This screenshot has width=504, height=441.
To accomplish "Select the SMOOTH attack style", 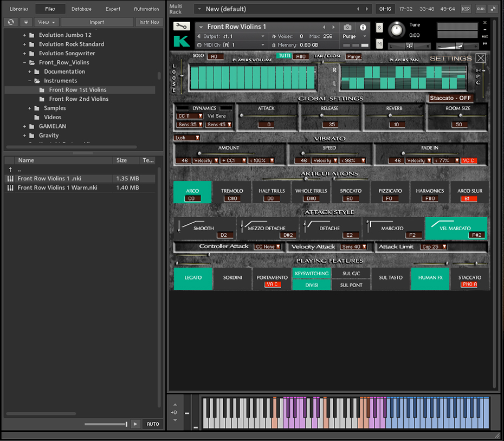I will click(x=204, y=229).
